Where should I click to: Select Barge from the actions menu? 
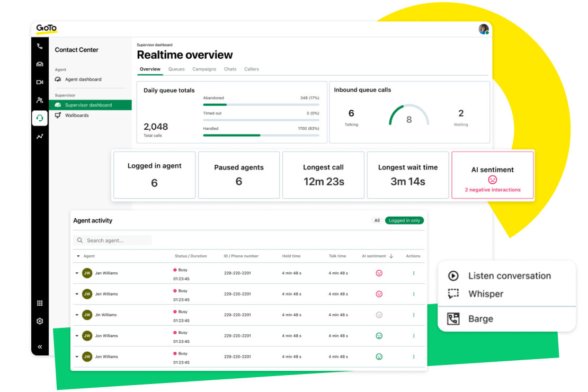tap(479, 319)
